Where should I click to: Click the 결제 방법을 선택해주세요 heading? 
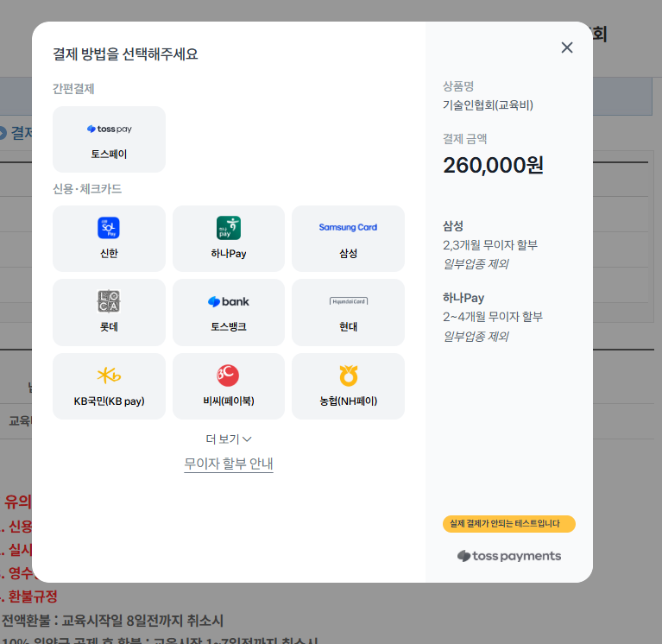click(x=125, y=54)
